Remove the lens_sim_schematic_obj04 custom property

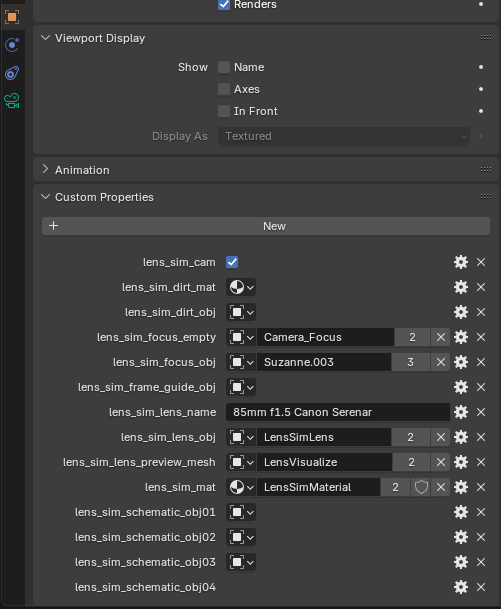(481, 587)
